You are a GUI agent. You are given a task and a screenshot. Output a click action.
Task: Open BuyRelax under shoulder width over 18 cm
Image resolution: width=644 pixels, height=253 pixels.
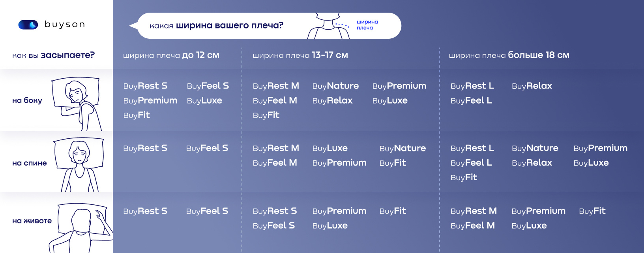pos(532,86)
